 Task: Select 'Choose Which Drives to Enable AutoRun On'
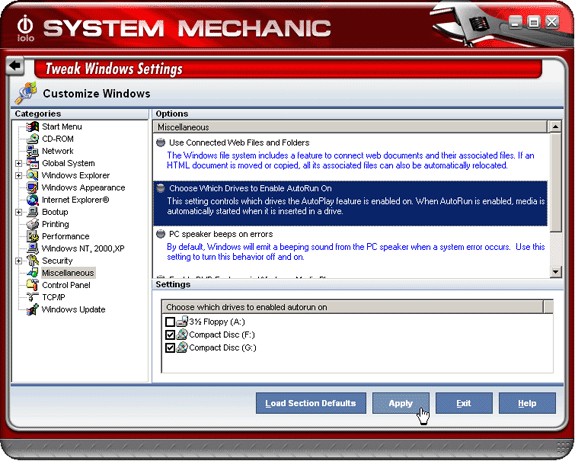click(x=350, y=203)
